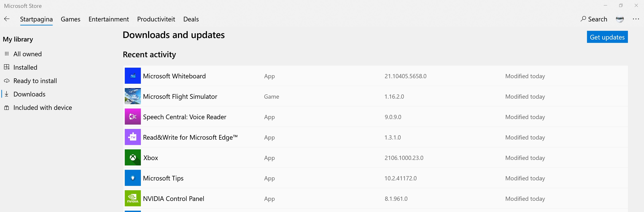Open Ready to install list
The width and height of the screenshot is (644, 212).
(x=35, y=81)
